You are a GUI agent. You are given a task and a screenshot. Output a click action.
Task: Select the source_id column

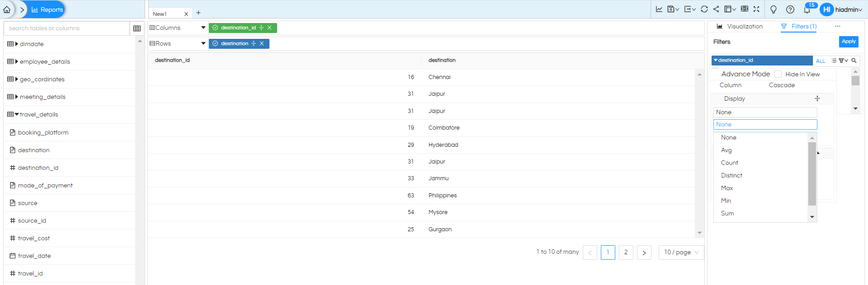pyautogui.click(x=32, y=220)
